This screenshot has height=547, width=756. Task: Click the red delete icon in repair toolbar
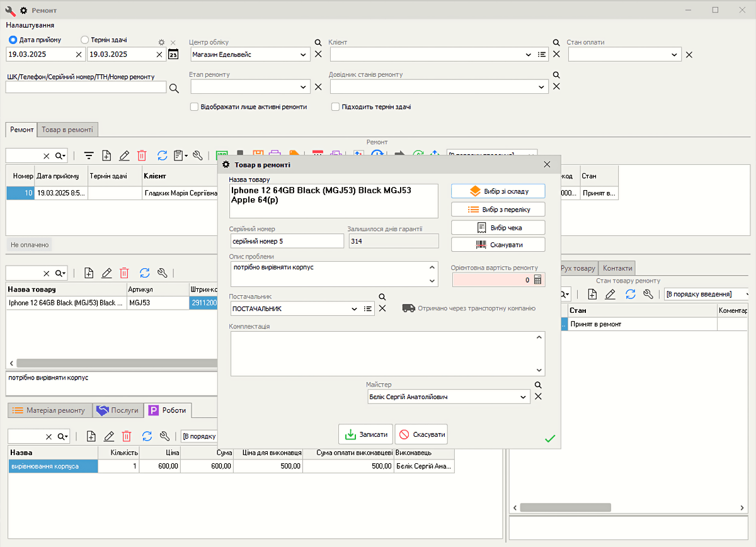point(142,155)
